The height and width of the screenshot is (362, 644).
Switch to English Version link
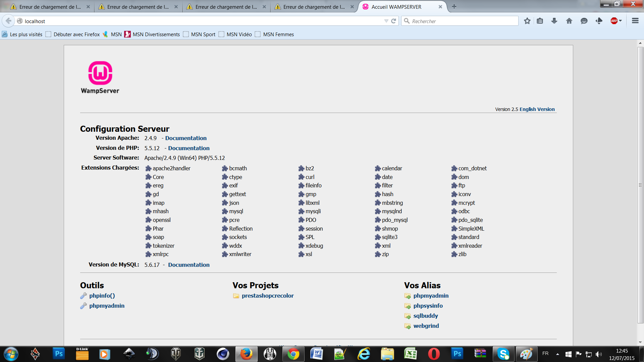537,109
